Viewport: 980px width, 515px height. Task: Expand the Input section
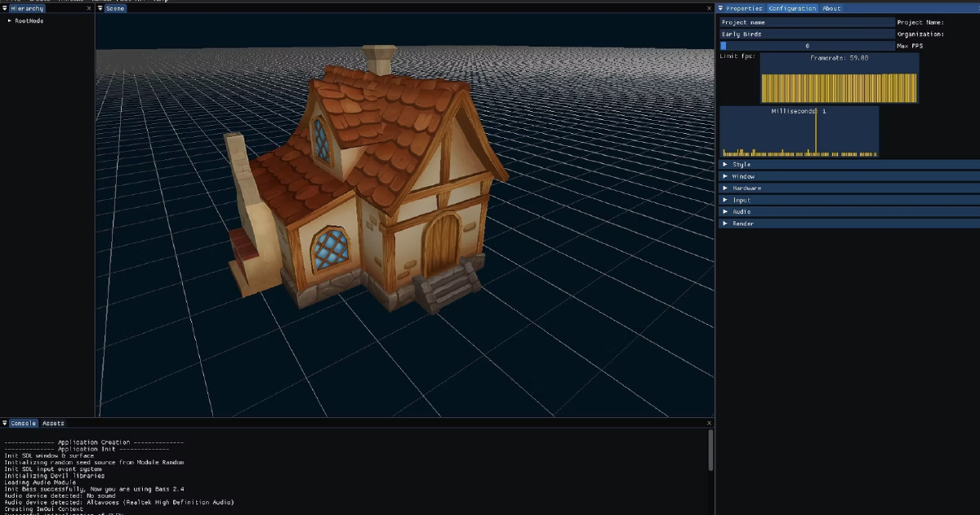coord(849,200)
